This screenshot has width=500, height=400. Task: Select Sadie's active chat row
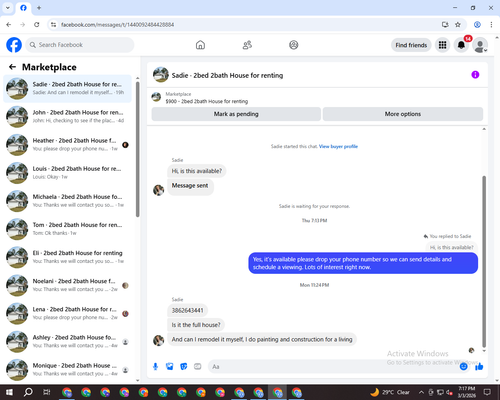pos(67,88)
